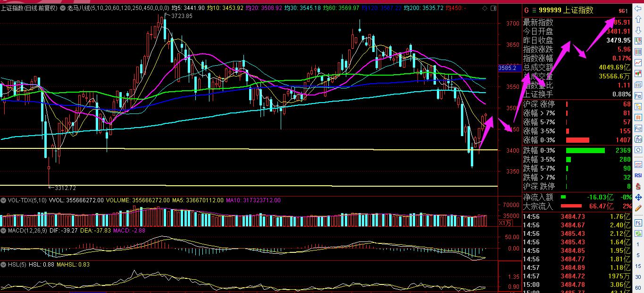Viewport: 644px width, 293px height.
Task: Open the self-selected quotes list icon
Action: click(638, 41)
